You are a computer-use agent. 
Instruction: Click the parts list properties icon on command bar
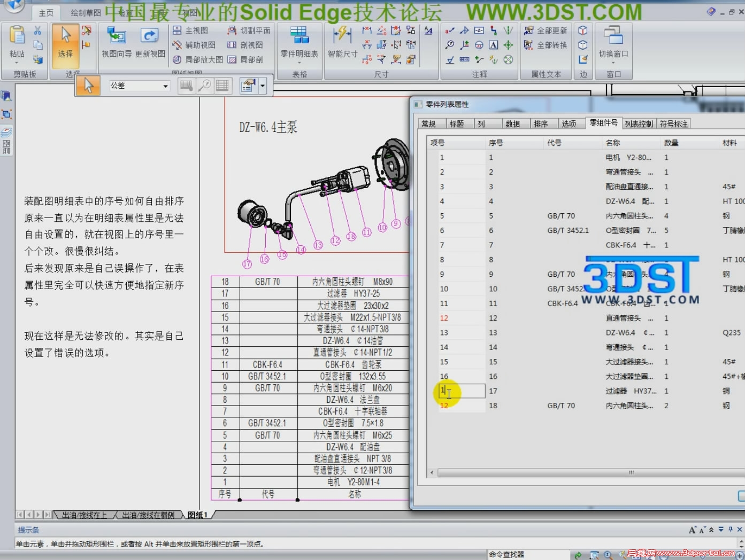click(x=248, y=85)
